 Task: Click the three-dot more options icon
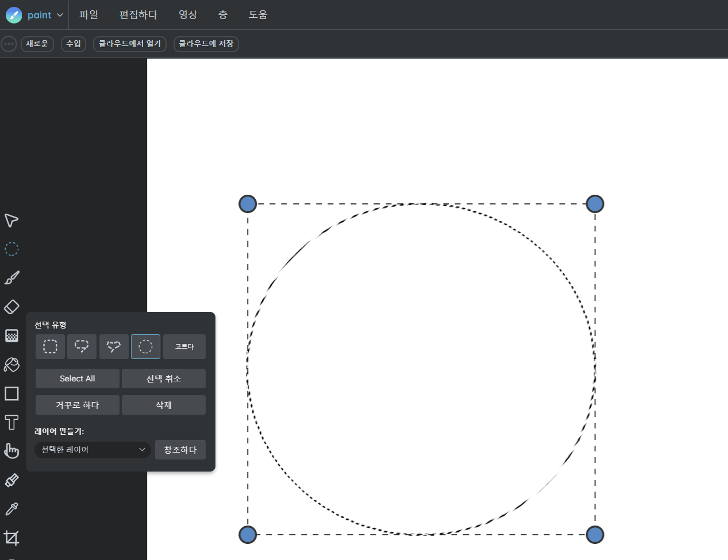(x=9, y=44)
